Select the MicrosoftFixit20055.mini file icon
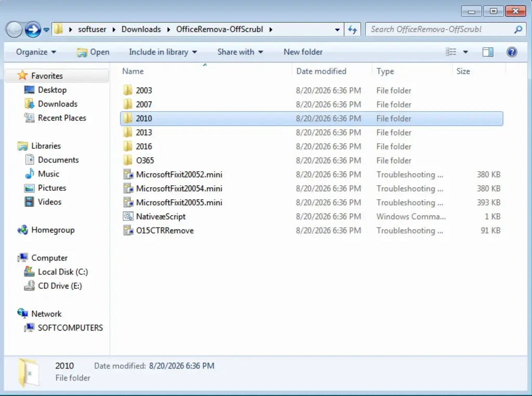The width and height of the screenshot is (532, 396). tap(128, 202)
